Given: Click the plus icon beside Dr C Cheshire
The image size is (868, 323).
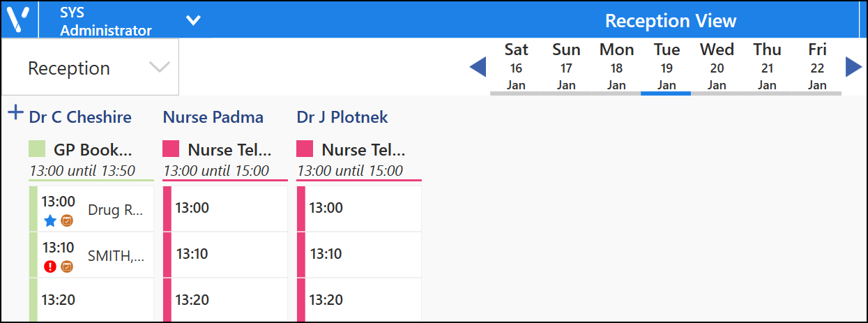Looking at the screenshot, I should 15,113.
